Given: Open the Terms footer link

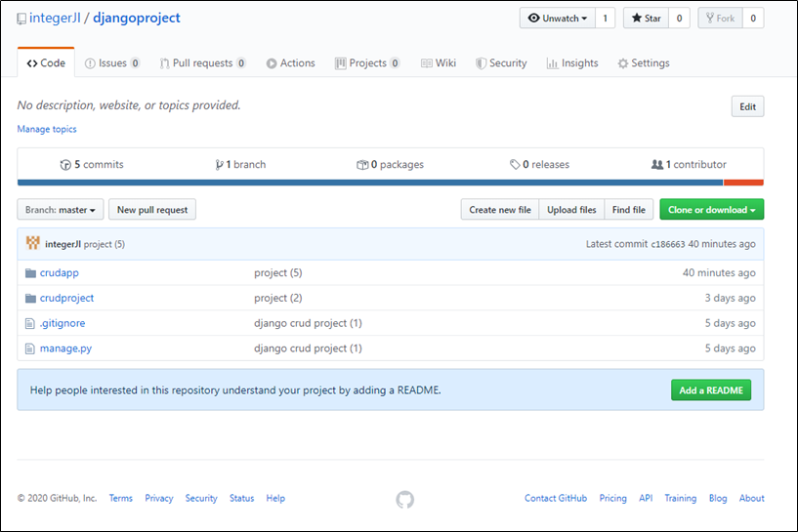Looking at the screenshot, I should pos(120,499).
